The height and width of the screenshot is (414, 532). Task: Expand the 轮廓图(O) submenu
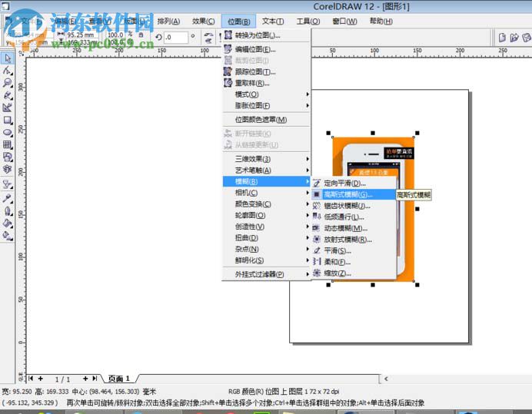point(266,215)
